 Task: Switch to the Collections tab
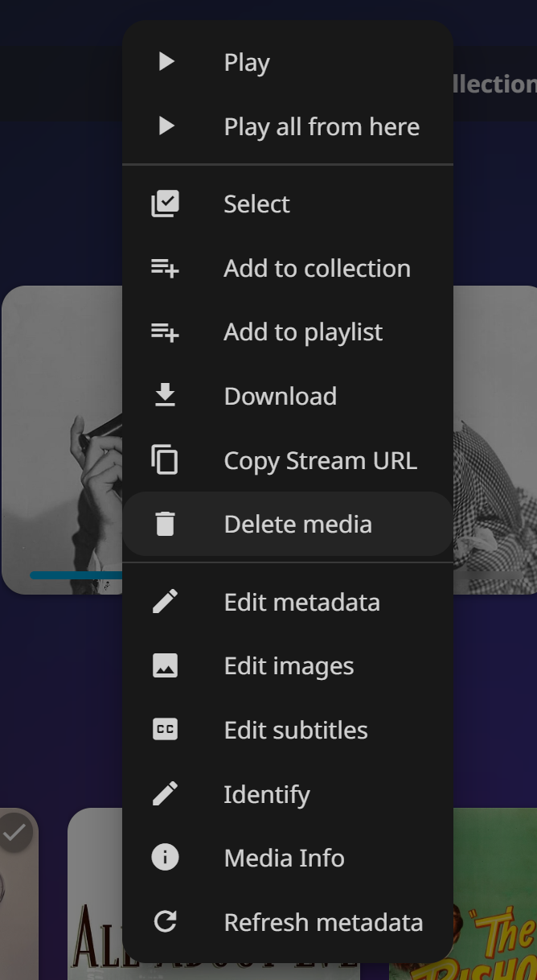tap(494, 84)
